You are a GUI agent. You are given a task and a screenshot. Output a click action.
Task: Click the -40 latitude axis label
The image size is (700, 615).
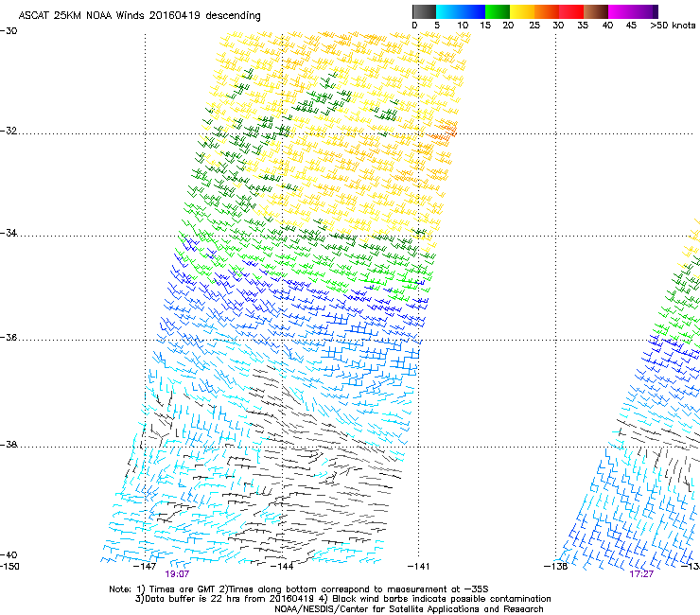pyautogui.click(x=9, y=554)
